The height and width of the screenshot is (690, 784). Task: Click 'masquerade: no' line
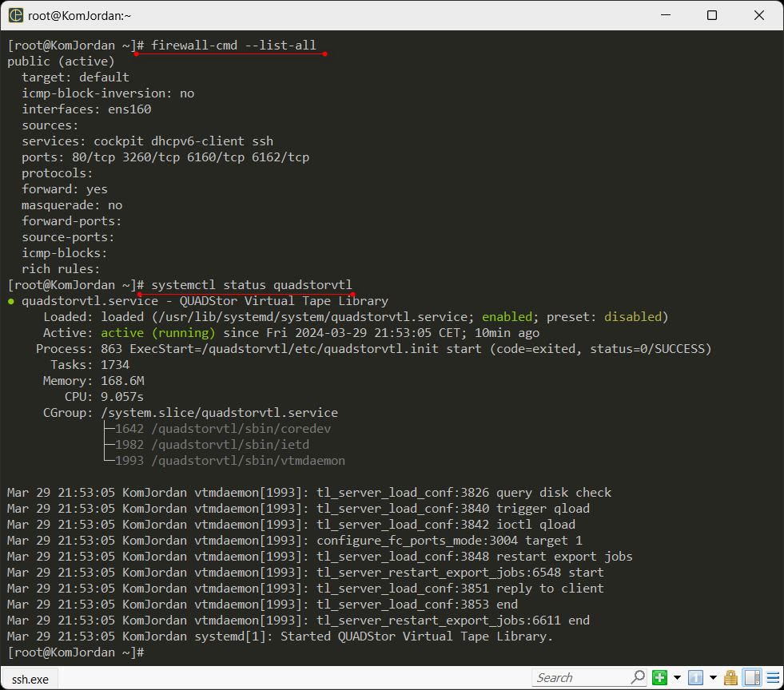click(72, 205)
